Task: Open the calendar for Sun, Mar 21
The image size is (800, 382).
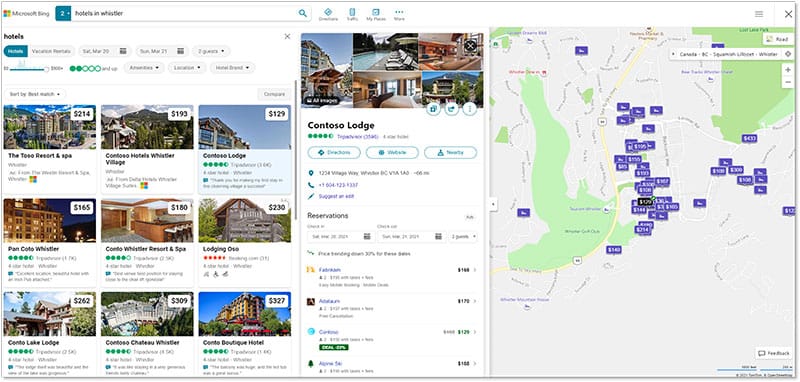Action: (x=180, y=51)
